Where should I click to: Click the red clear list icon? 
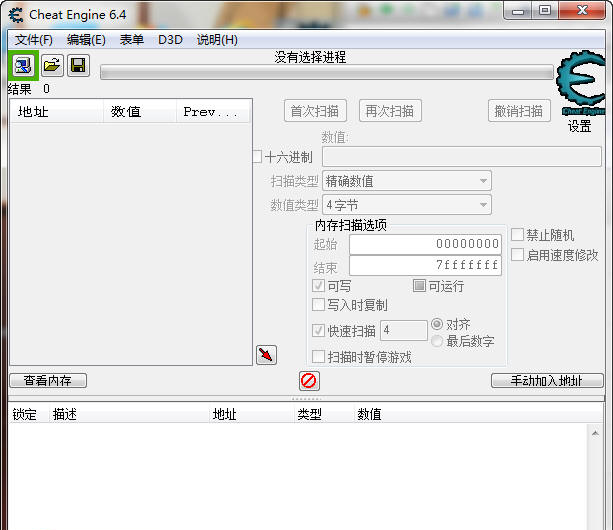tap(309, 381)
